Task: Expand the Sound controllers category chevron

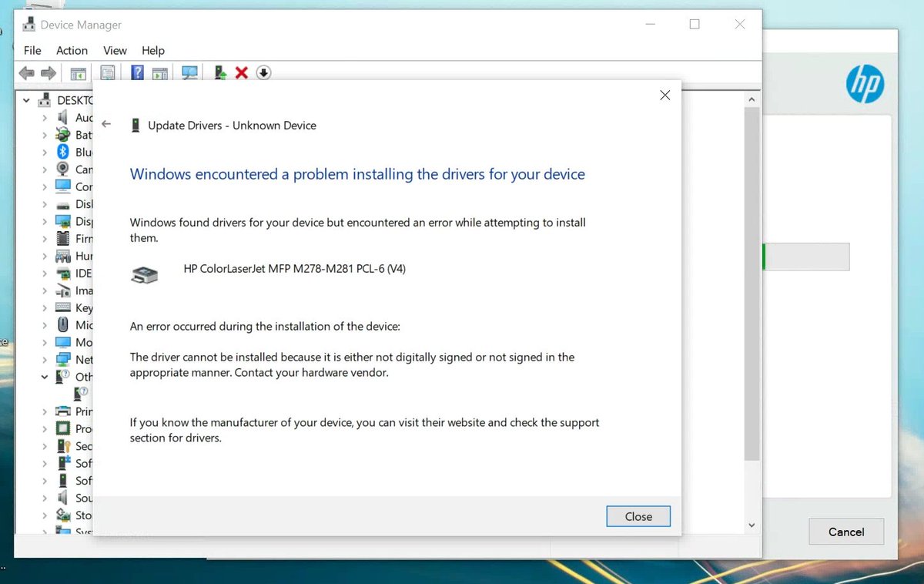Action: point(44,498)
